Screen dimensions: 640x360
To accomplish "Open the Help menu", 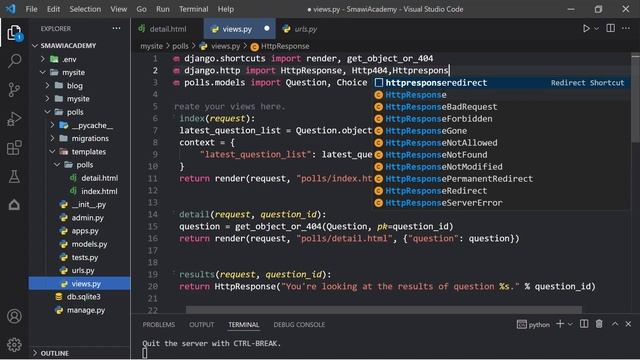I will pyautogui.click(x=226, y=9).
